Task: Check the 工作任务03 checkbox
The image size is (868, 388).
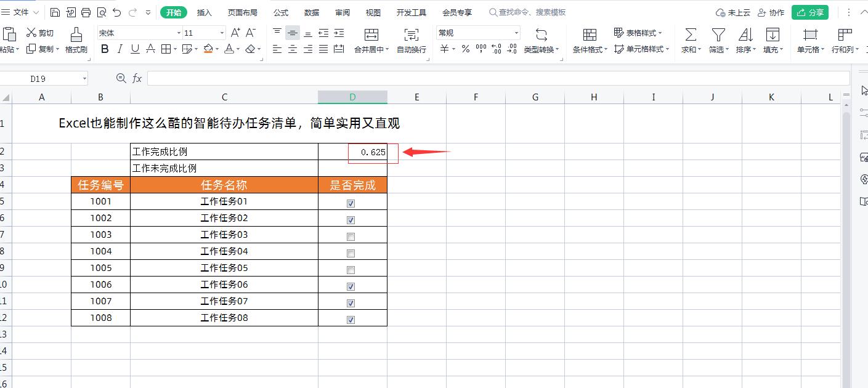Action: 351,236
